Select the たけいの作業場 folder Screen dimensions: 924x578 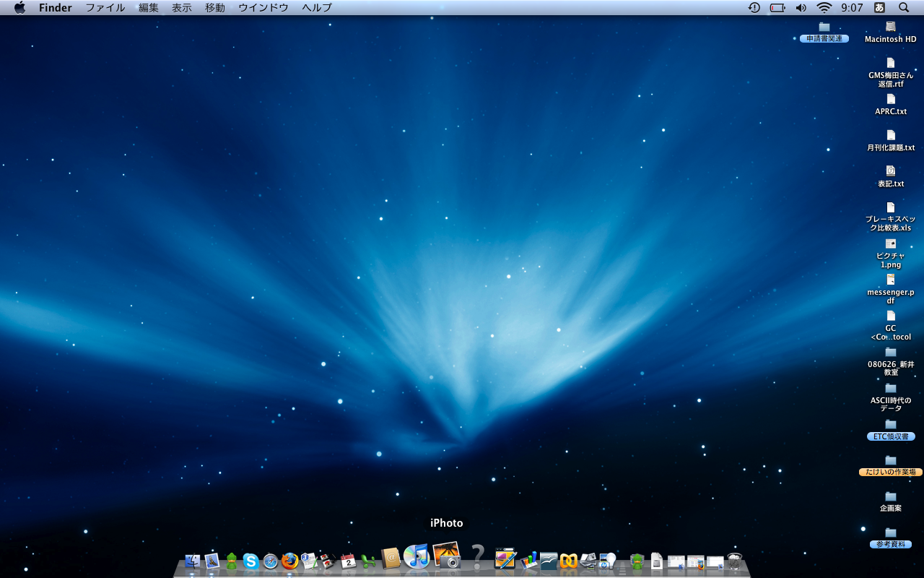891,466
